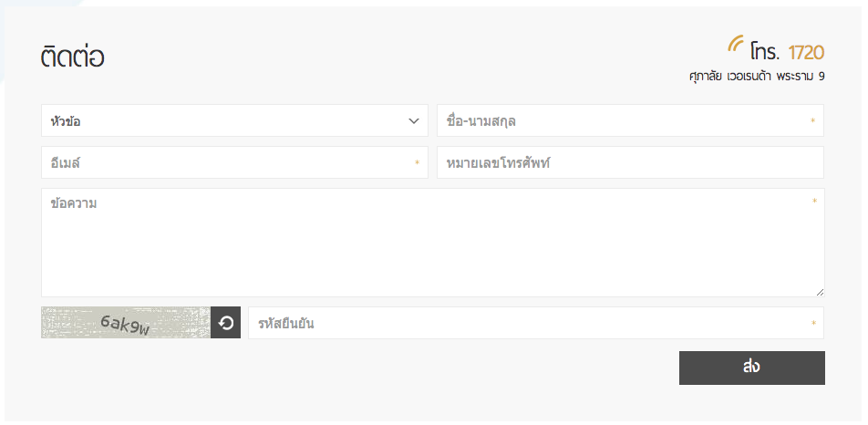Screen dimensions: 868x425
Task: Click the chevron arrow in หัวข้อ field
Action: tap(414, 120)
